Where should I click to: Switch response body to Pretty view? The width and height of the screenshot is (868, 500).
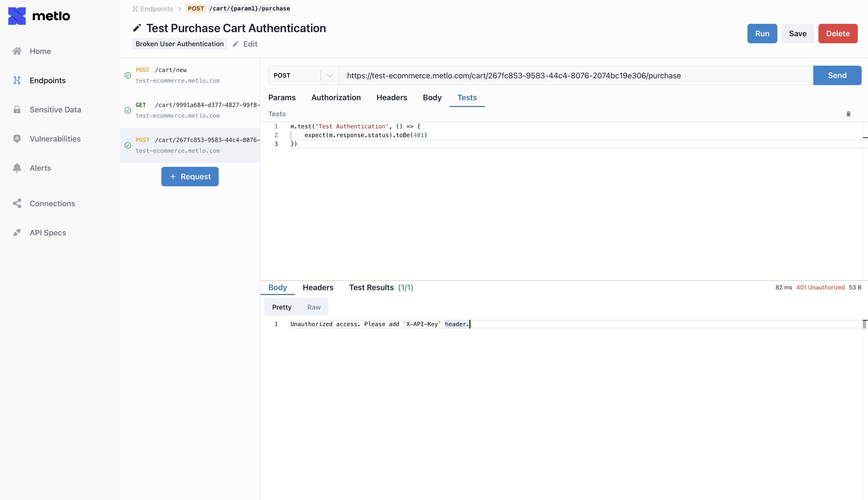[x=281, y=307]
